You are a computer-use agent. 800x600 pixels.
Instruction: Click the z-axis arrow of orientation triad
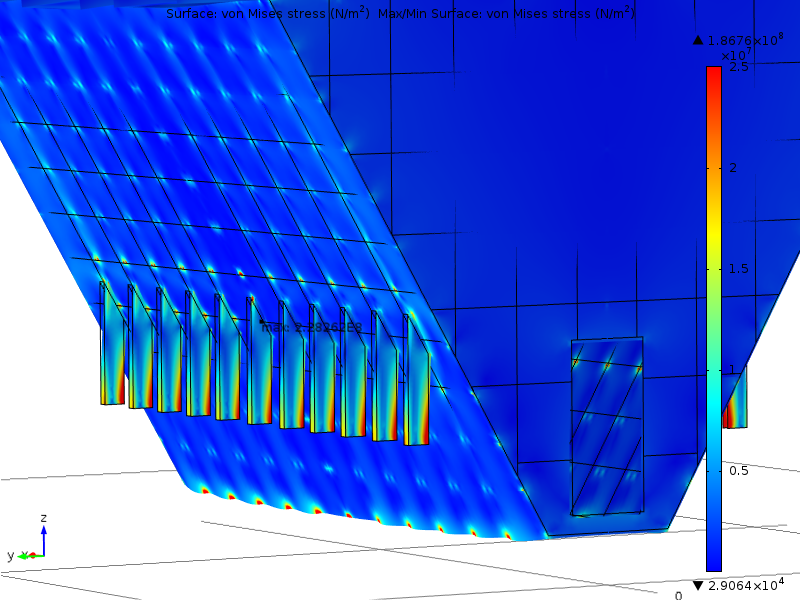pos(44,540)
